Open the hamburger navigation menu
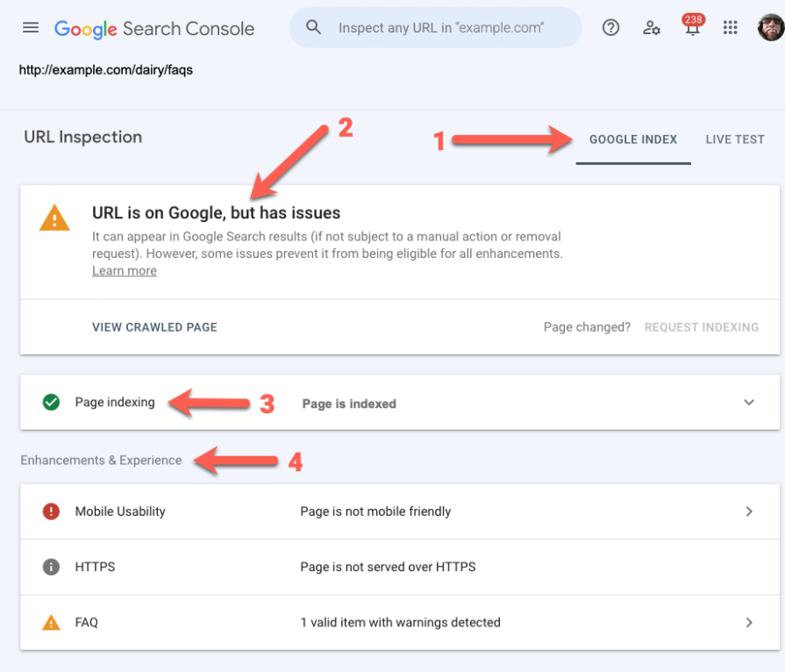Viewport: 785px width, 672px height. (31, 27)
